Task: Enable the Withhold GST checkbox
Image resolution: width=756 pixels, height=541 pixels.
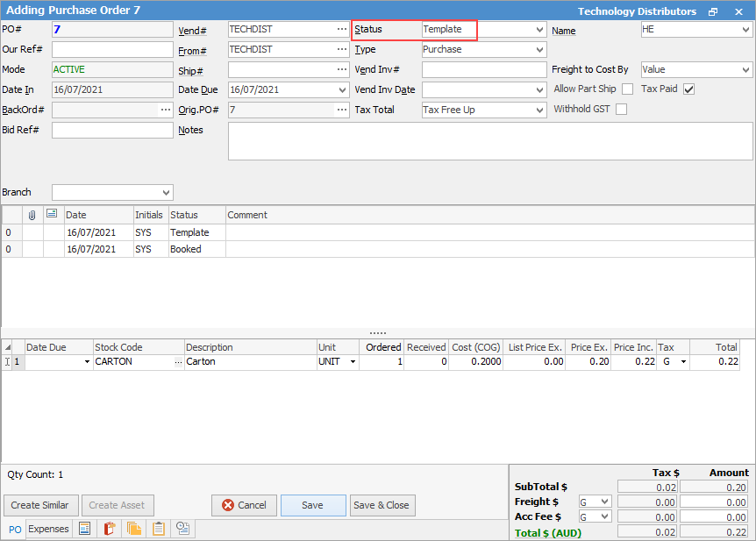Action: click(x=622, y=110)
